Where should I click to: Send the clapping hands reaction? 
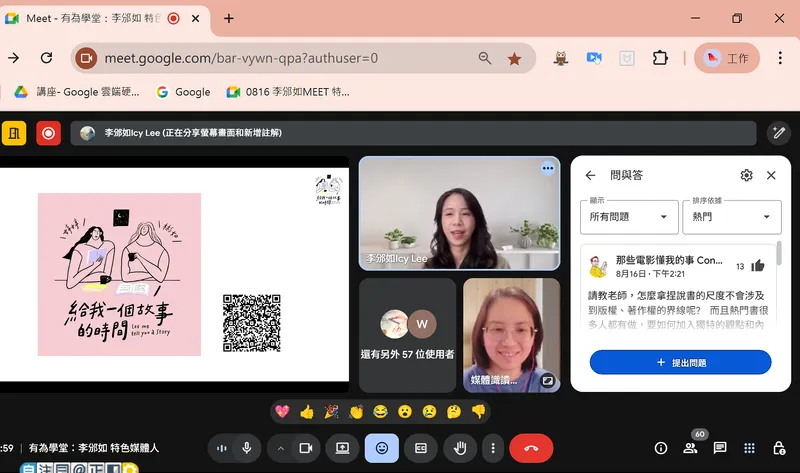(x=356, y=411)
